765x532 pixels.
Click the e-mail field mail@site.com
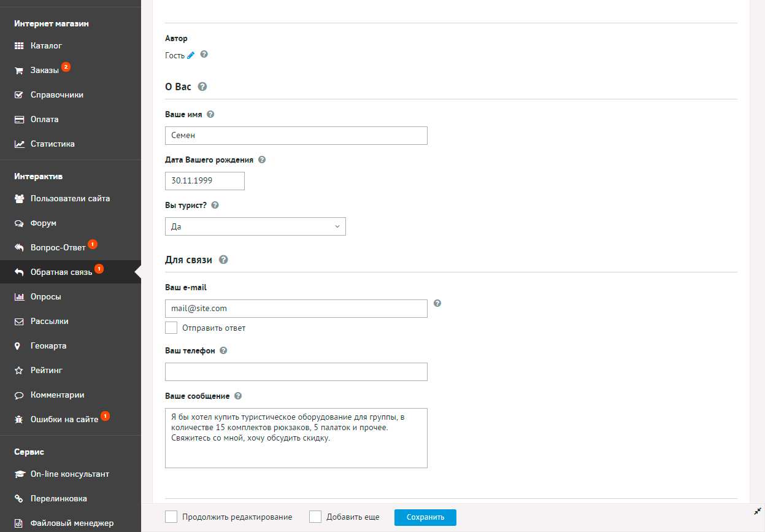coord(296,309)
